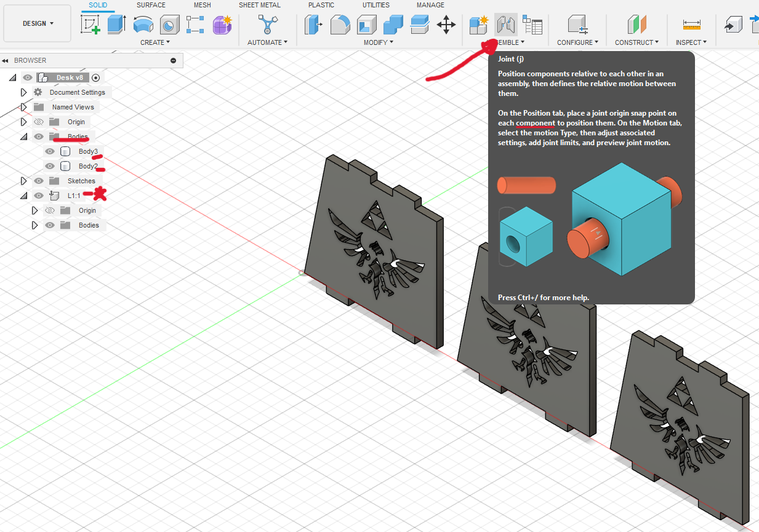Expand the Origin folder under L1:1

[x=35, y=210]
